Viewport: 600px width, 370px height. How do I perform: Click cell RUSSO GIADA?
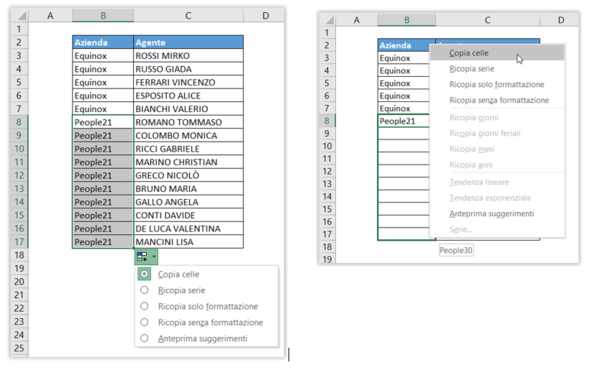(x=188, y=69)
